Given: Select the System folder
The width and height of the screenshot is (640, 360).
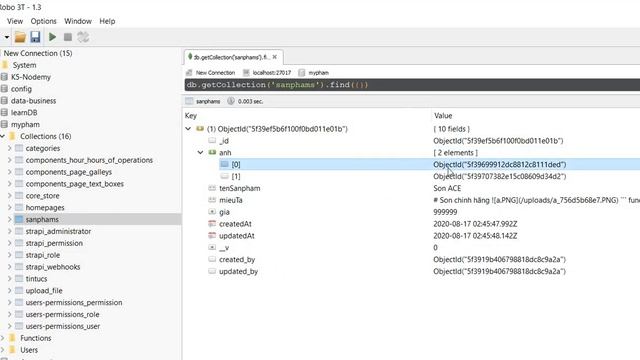Looking at the screenshot, I should click(24, 65).
